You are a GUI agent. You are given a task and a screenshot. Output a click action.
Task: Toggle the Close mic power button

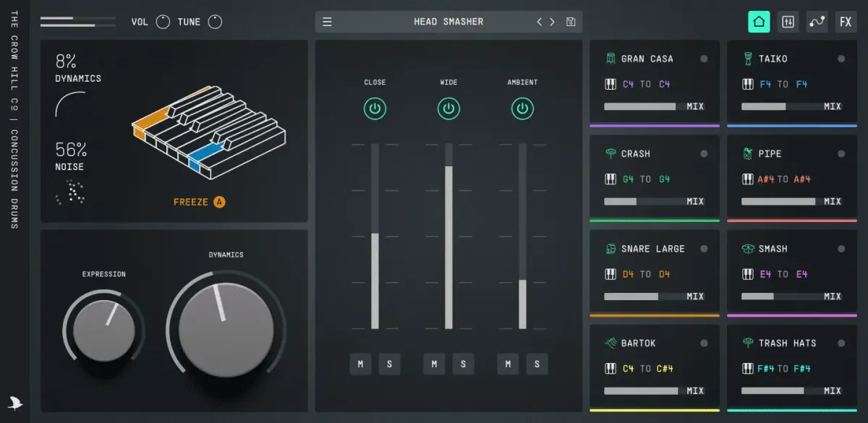click(x=375, y=109)
